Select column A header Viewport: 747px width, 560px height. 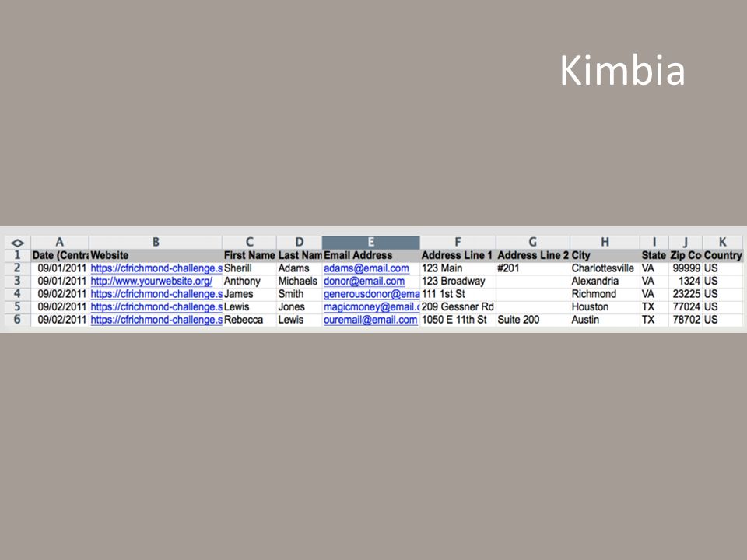(60, 243)
